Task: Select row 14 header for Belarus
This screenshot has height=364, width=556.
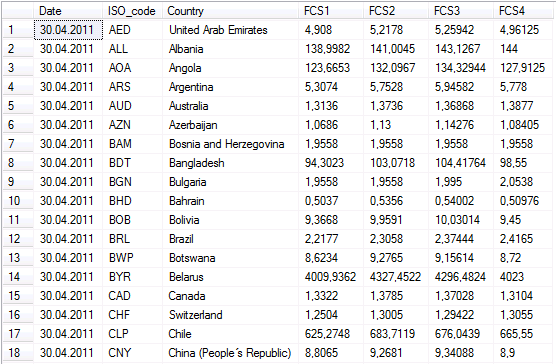Action: 18,277
